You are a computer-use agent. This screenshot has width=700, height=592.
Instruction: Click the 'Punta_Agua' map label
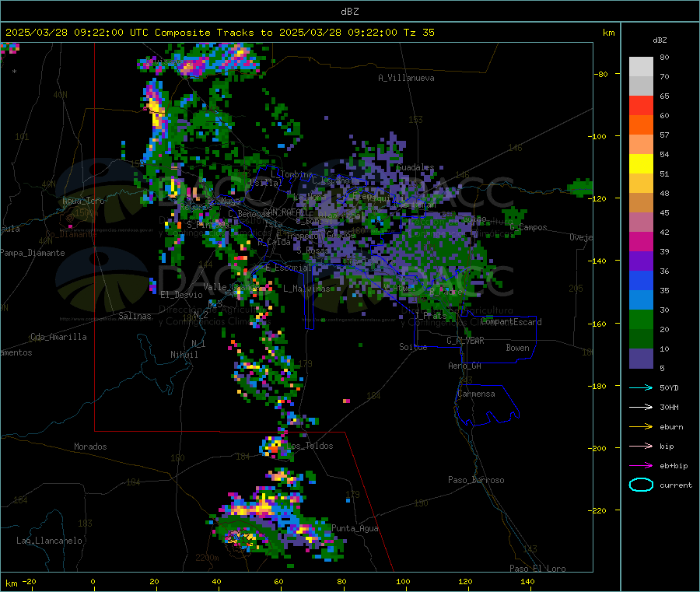(355, 528)
